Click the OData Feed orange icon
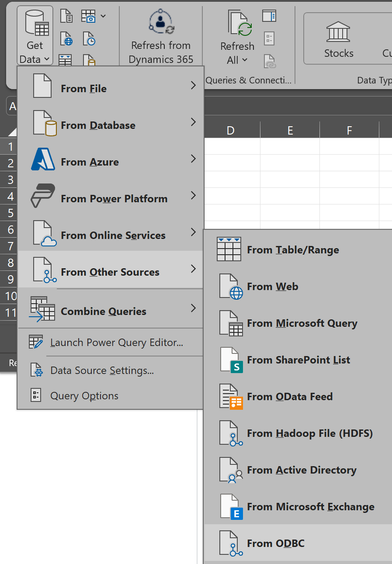Viewport: 392px width, 564px height. (x=231, y=397)
